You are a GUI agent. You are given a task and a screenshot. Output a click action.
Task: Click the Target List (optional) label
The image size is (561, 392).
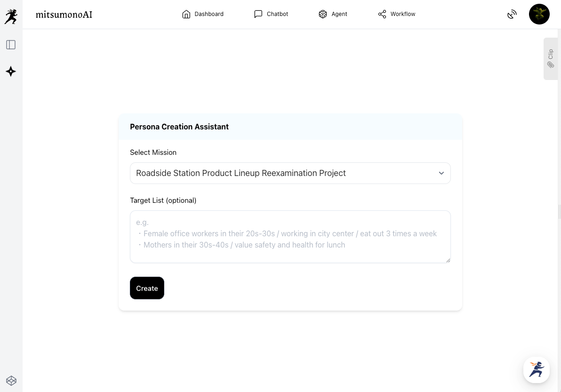pos(163,200)
